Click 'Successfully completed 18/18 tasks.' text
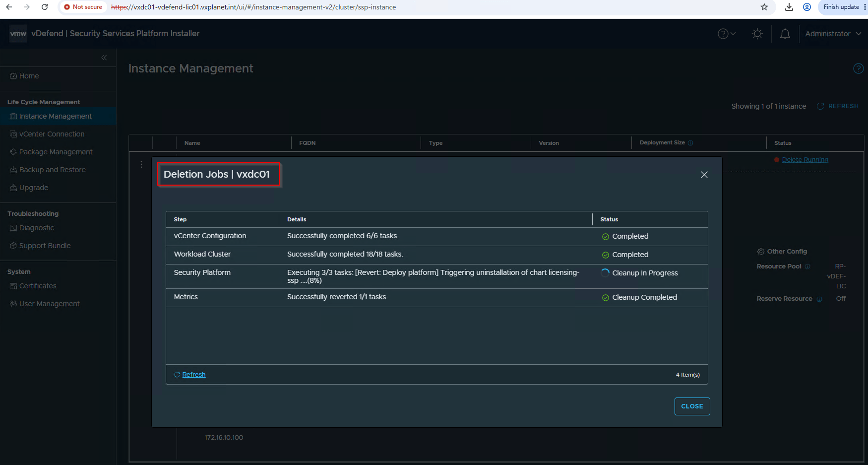The width and height of the screenshot is (868, 465). (345, 254)
